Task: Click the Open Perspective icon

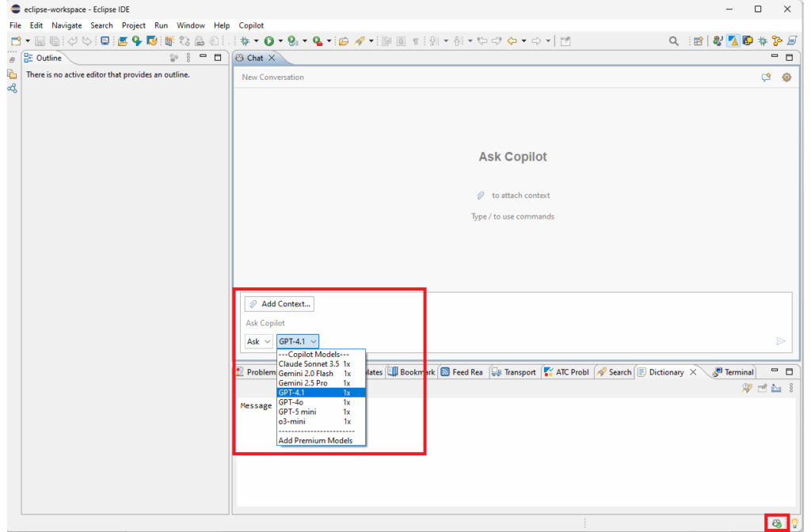Action: coord(698,41)
